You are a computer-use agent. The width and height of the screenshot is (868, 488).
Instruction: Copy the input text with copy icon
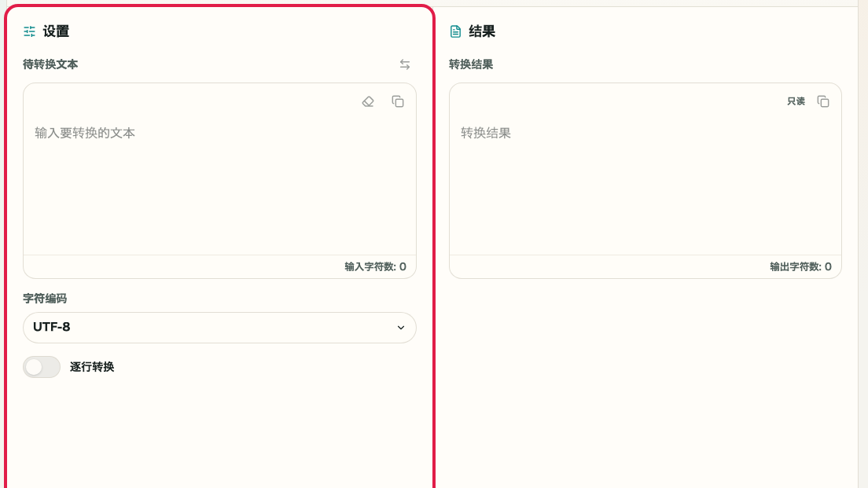pos(398,102)
